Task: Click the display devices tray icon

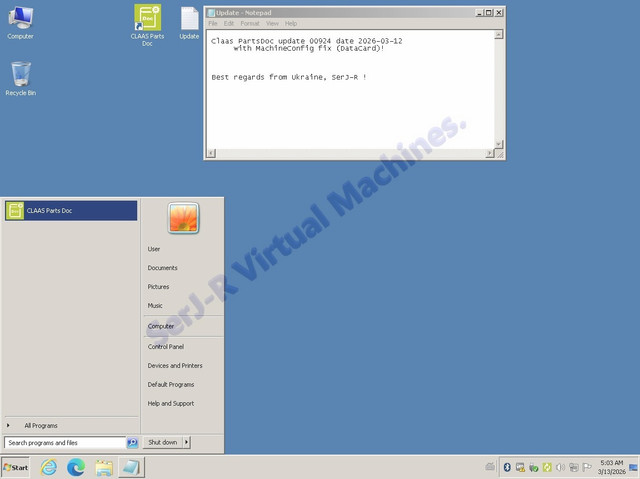Action: click(573, 467)
